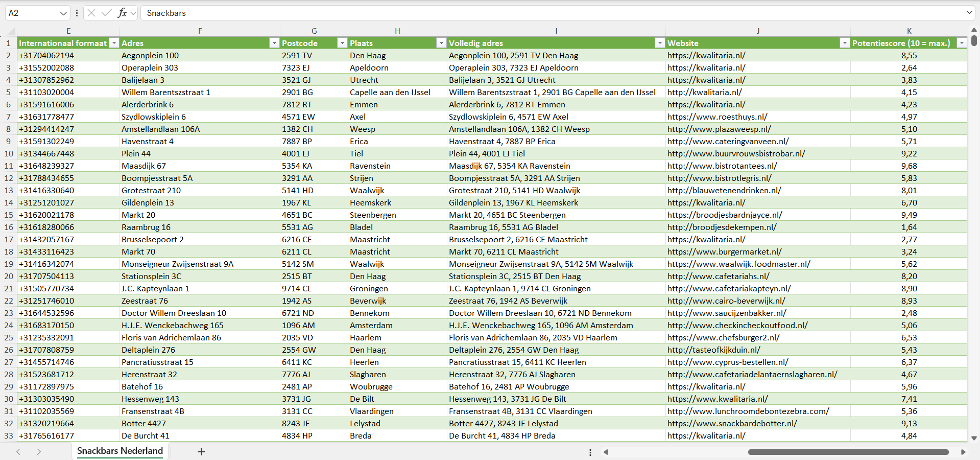Image resolution: width=980 pixels, height=460 pixels.
Task: Select row 15 header
Action: click(9, 215)
